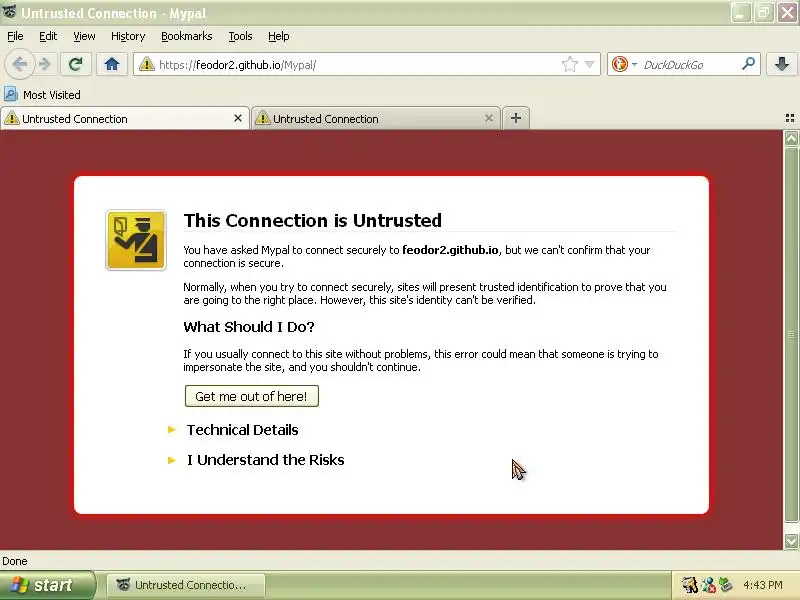Open the Downloads arrow button
The width and height of the screenshot is (800, 600).
(x=781, y=65)
